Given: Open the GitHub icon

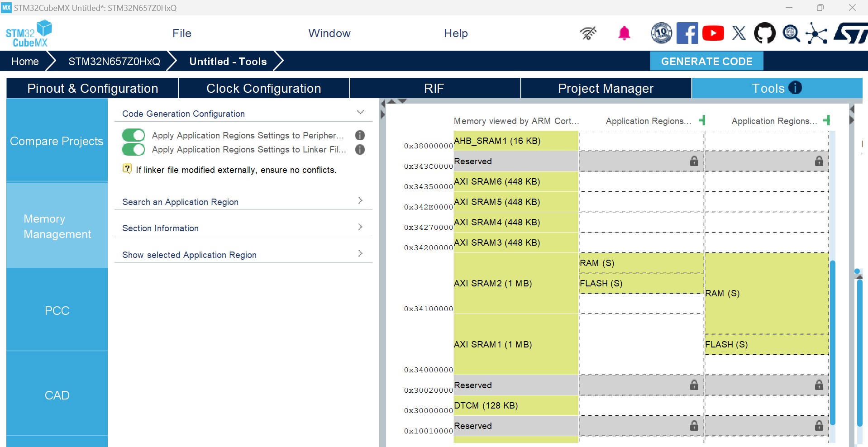Looking at the screenshot, I should (765, 33).
